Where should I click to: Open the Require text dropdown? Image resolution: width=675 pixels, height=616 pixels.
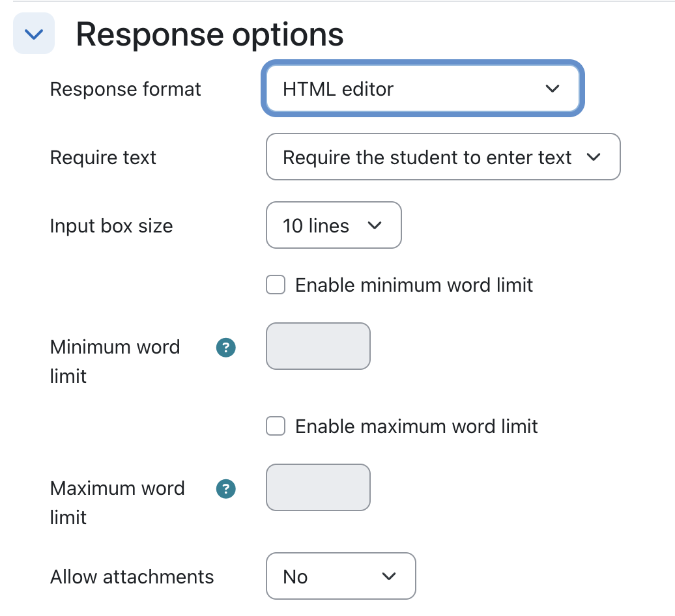tap(443, 157)
